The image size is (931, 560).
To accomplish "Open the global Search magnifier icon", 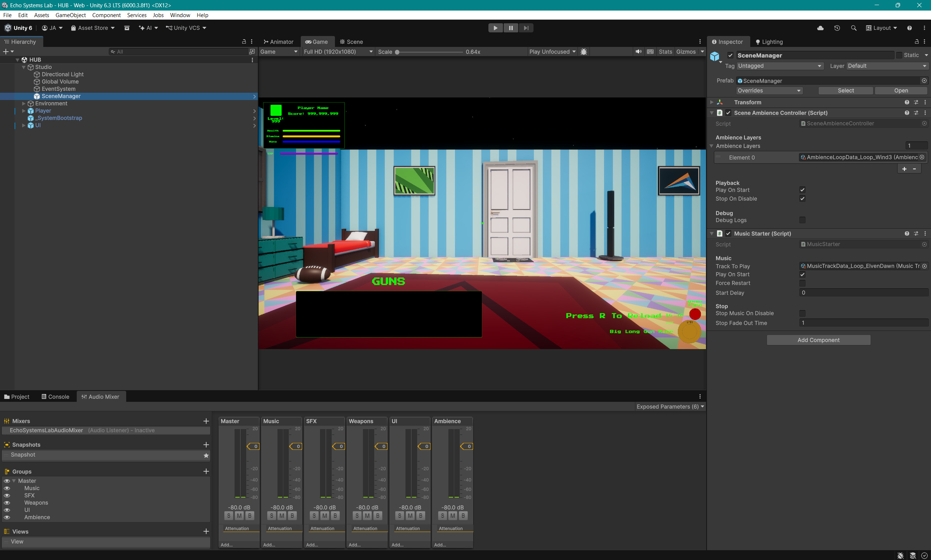I will coord(853,28).
